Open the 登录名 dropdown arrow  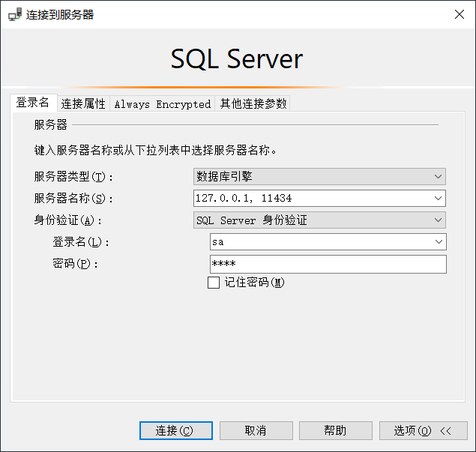point(439,241)
